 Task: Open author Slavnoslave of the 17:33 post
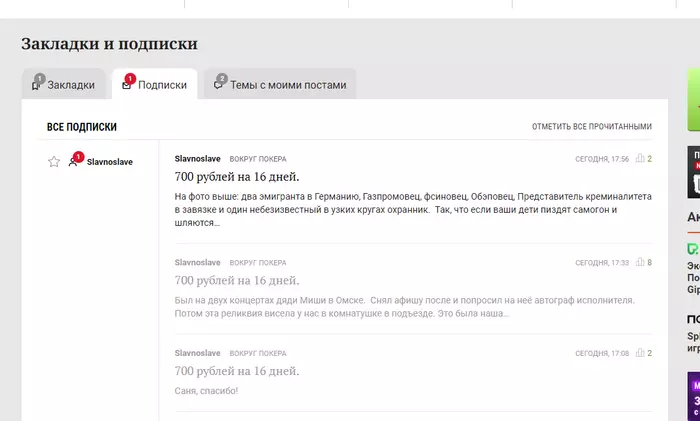pos(197,263)
